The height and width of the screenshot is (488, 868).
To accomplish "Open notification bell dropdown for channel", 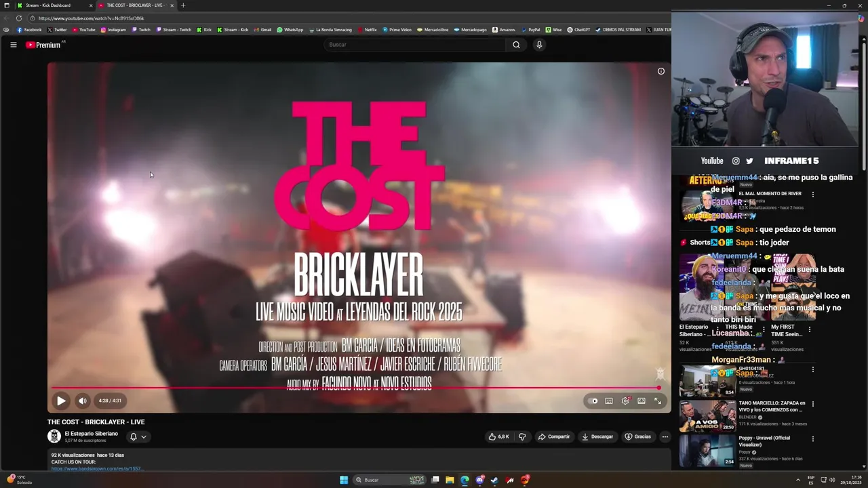I will tap(138, 436).
